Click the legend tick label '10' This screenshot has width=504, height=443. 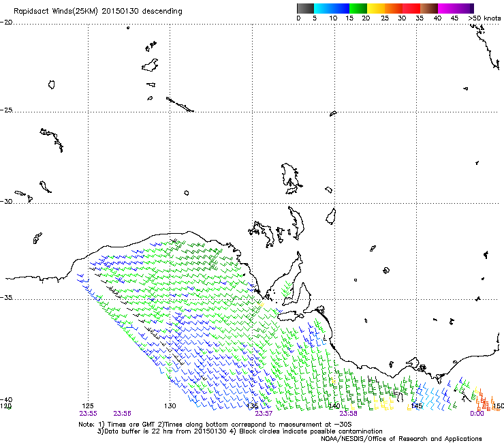[333, 18]
